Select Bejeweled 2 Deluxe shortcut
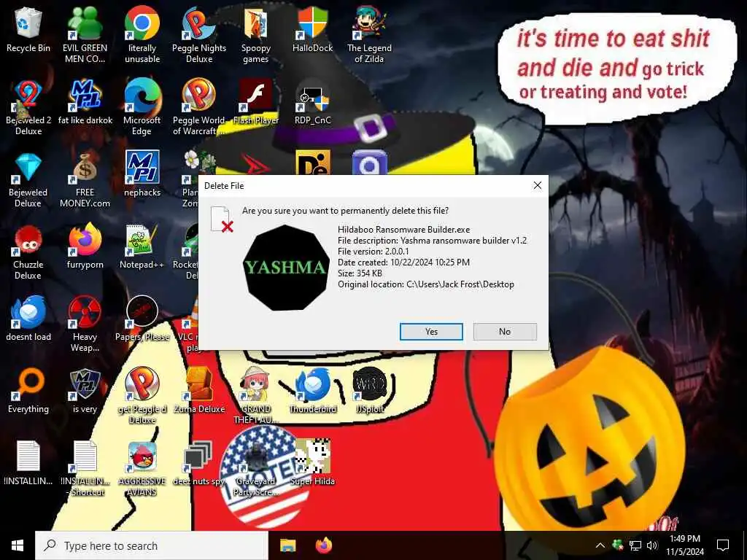 coord(28,108)
